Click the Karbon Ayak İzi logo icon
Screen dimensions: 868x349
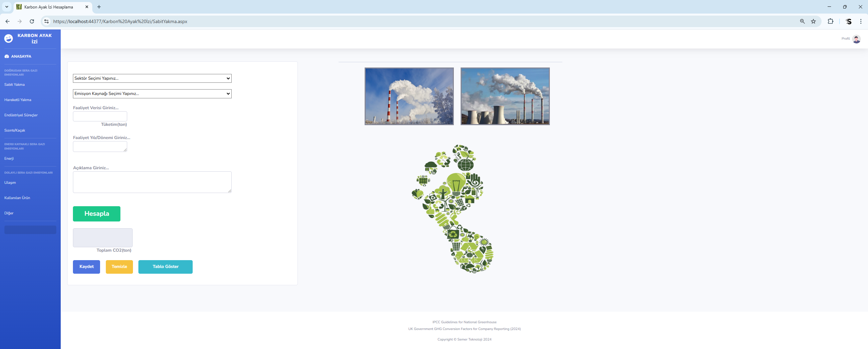pos(8,38)
